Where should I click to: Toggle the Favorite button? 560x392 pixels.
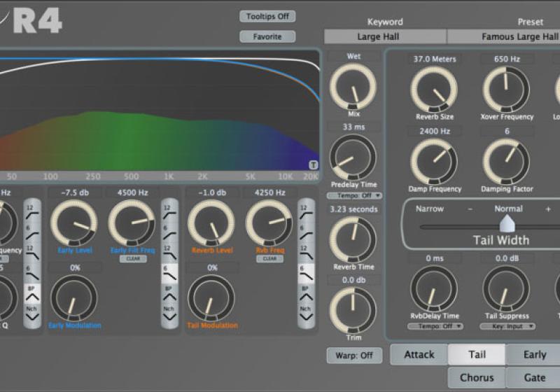pyautogui.click(x=267, y=36)
